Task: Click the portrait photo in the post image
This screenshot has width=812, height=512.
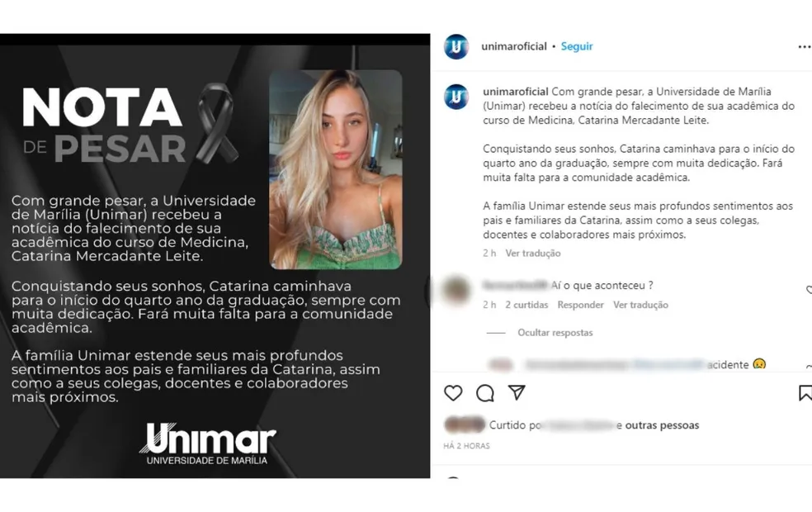Action: 336,169
